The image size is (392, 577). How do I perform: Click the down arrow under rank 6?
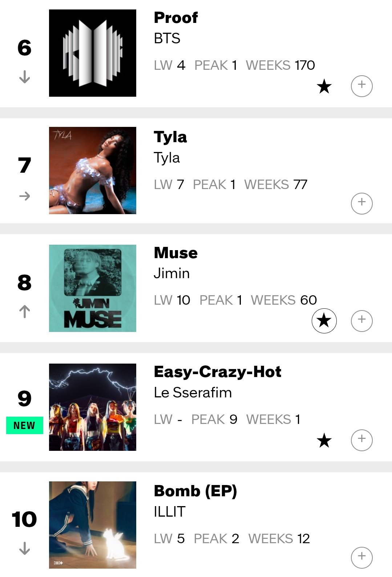24,77
